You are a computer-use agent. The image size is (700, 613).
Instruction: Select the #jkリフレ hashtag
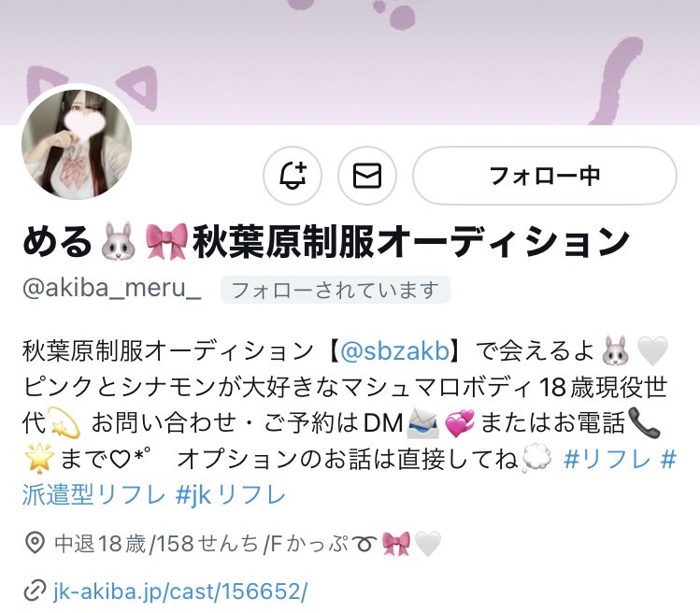point(231,495)
